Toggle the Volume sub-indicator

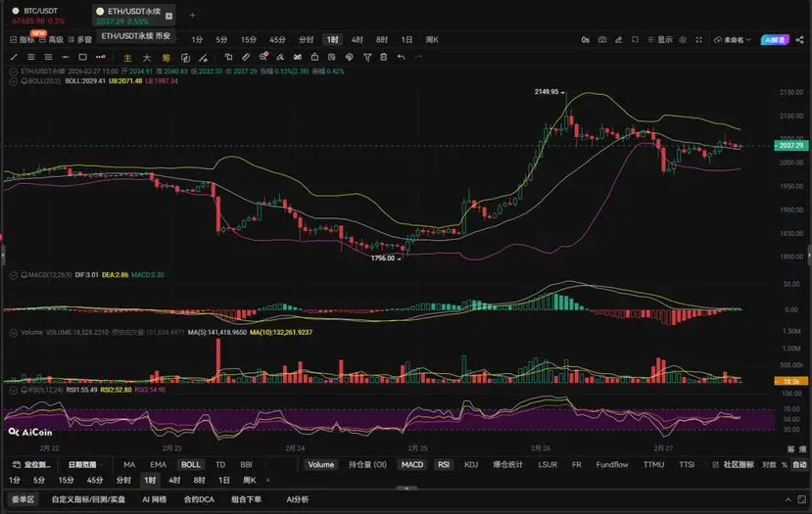click(x=321, y=465)
